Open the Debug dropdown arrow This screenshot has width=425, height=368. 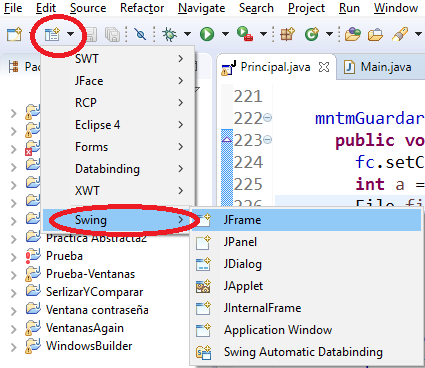tap(187, 34)
